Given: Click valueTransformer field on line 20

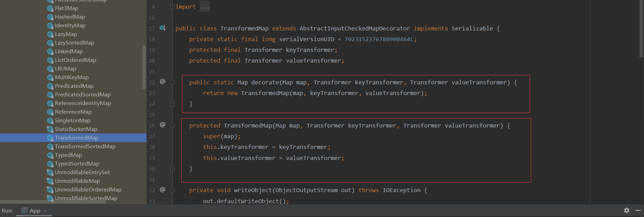Looking at the screenshot, I should (x=314, y=60).
